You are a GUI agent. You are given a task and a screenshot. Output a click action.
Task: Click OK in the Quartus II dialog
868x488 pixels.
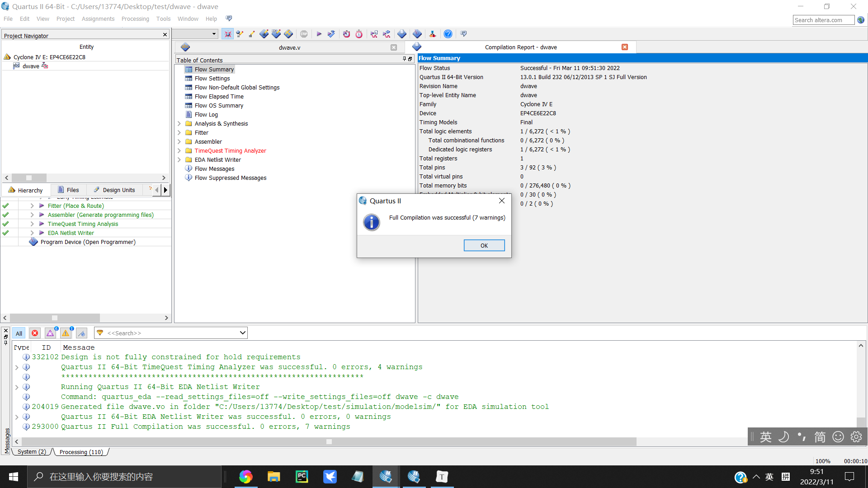[484, 245]
